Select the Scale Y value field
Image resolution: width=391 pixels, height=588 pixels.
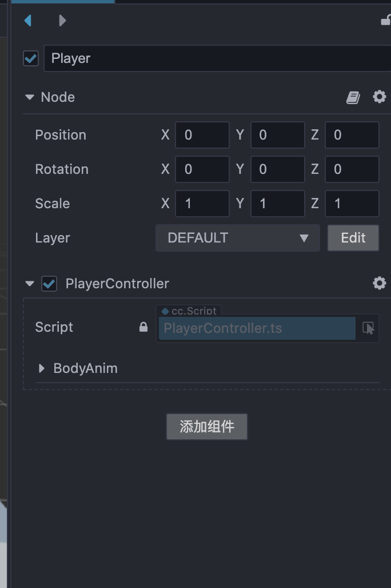pyautogui.click(x=277, y=204)
